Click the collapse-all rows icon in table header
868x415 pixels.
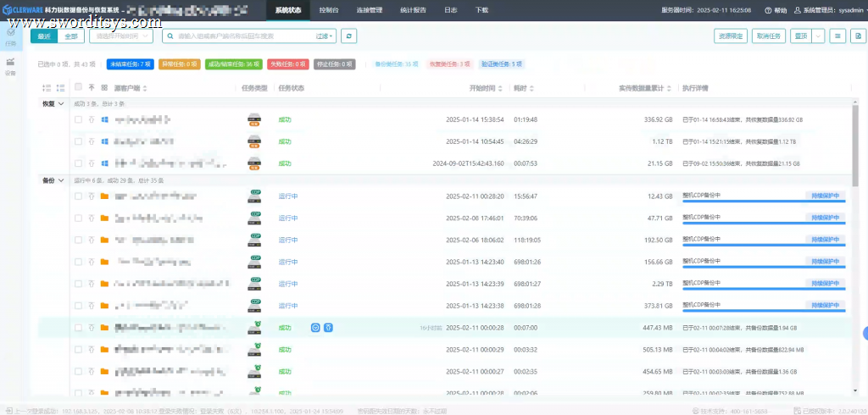point(60,88)
